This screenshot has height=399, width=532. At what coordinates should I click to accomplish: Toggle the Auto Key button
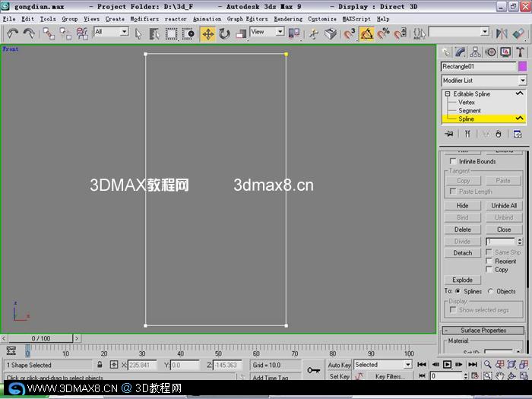tap(339, 365)
